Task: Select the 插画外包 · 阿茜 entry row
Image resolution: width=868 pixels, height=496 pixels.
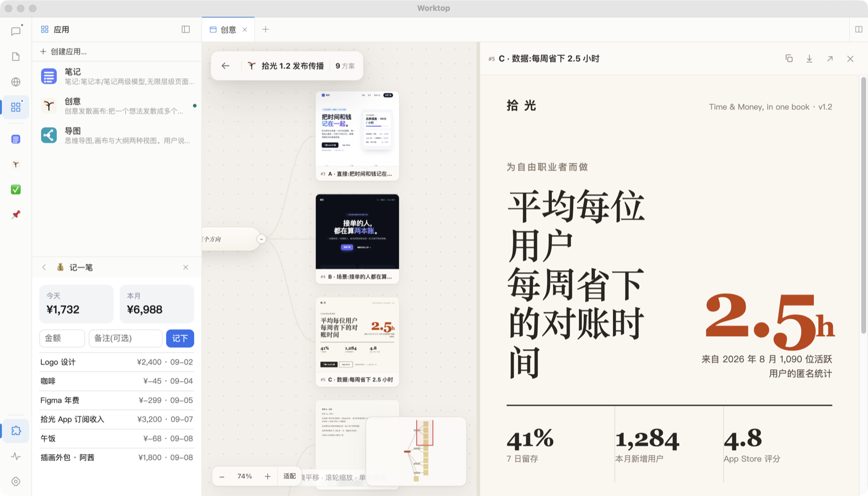Action: (x=117, y=458)
